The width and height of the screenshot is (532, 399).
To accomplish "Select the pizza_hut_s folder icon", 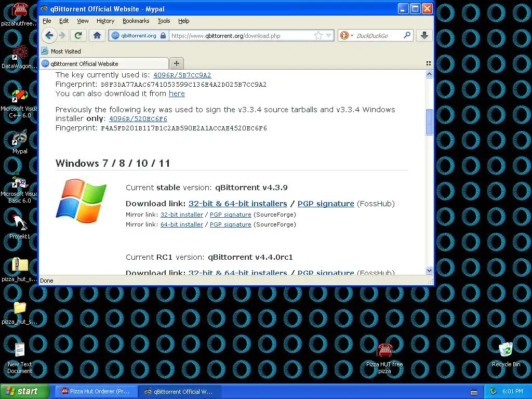I will [x=19, y=312].
